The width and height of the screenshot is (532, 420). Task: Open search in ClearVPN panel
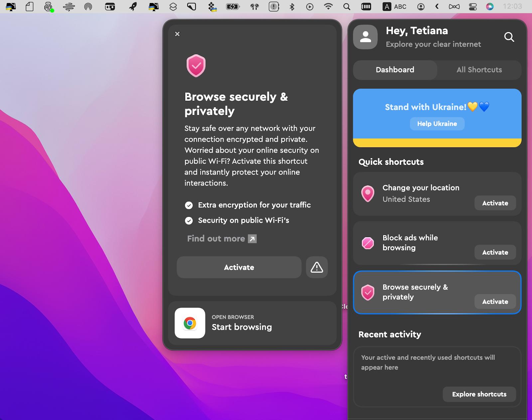pyautogui.click(x=509, y=37)
